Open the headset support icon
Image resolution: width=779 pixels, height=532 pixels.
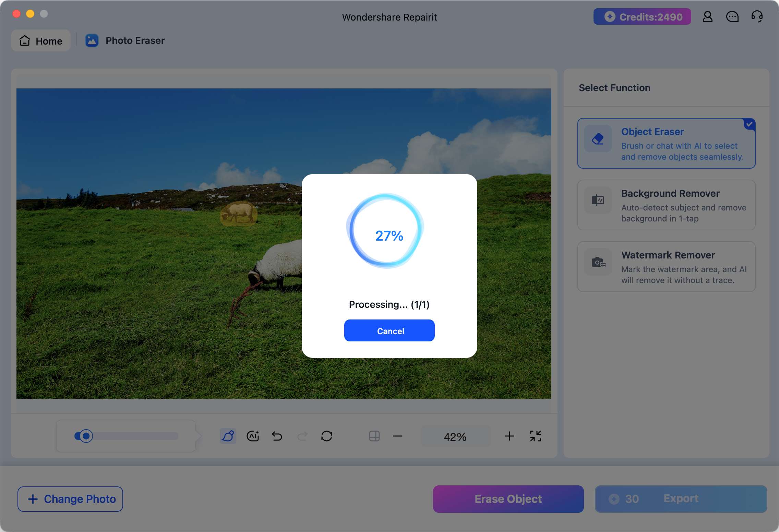(x=757, y=16)
